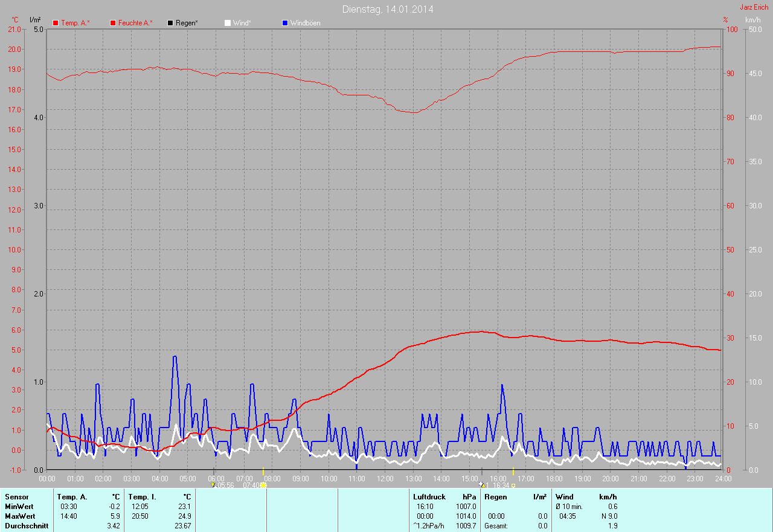The image size is (773, 532).
Task: Click the average pressure value '1009.7'
Action: (x=466, y=525)
